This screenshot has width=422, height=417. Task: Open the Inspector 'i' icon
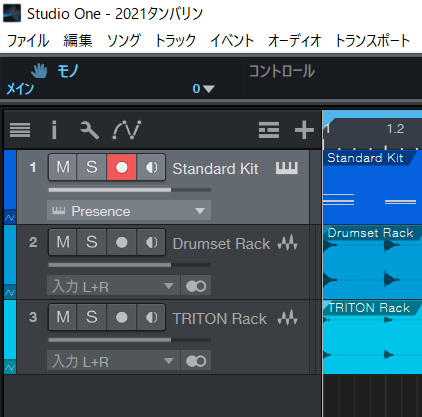click(x=54, y=130)
